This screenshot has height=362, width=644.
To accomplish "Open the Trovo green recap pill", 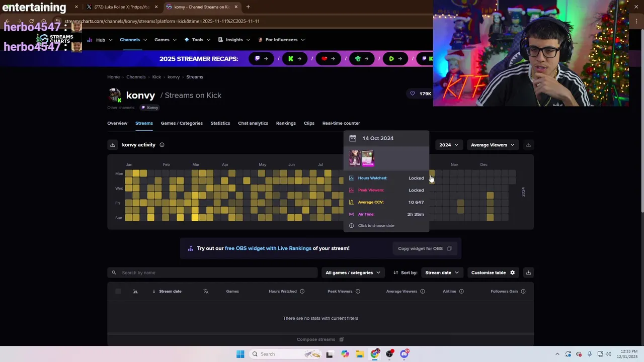I will (x=362, y=59).
